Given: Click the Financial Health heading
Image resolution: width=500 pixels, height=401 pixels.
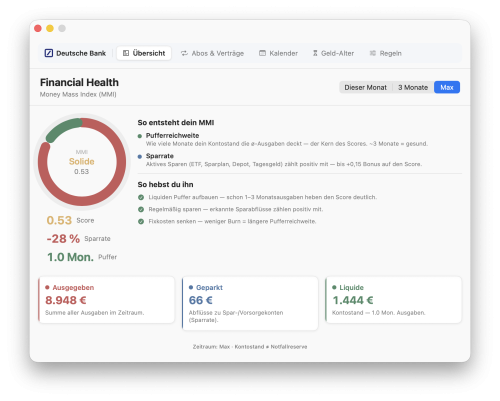Looking at the screenshot, I should (79, 82).
